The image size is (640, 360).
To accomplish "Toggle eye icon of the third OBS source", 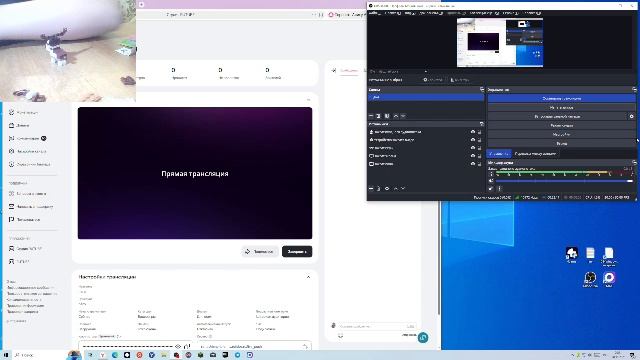I will pyautogui.click(x=473, y=148).
